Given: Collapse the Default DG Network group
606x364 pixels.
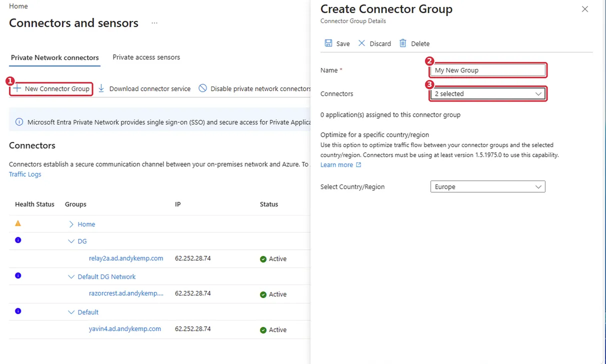Looking at the screenshot, I should tap(71, 276).
